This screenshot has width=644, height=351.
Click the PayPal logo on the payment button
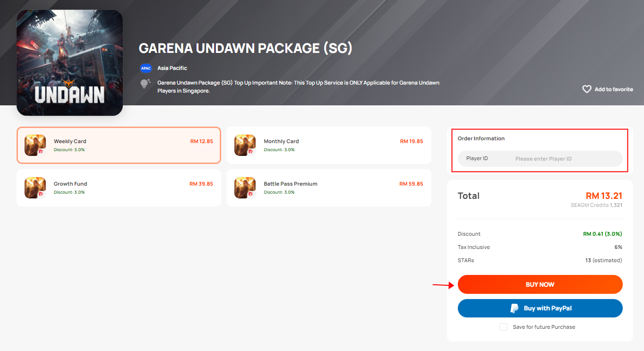coord(514,308)
